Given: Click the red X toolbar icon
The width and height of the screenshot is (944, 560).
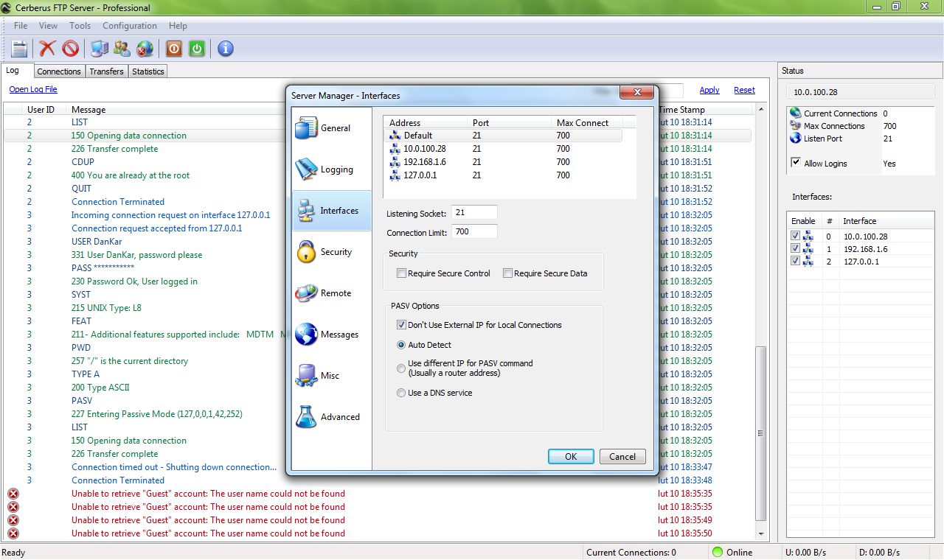Looking at the screenshot, I should (47, 49).
